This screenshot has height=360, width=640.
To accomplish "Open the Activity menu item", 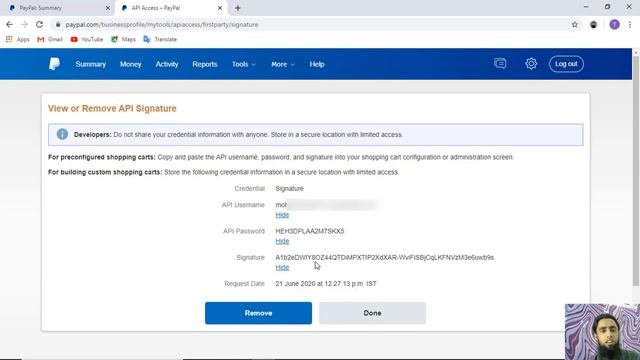I will 167,64.
